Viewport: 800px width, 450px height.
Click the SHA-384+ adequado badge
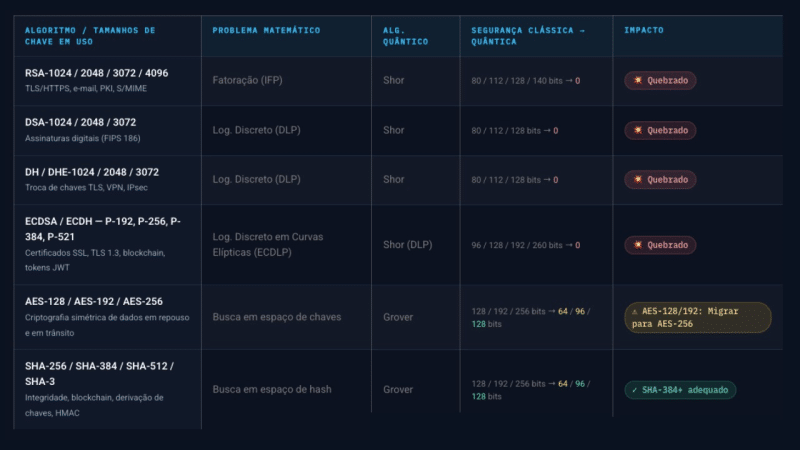680,390
